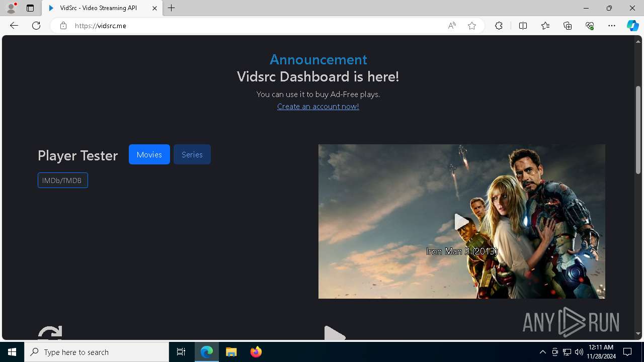Toggle Split screen view
The image size is (644, 362).
click(523, 26)
